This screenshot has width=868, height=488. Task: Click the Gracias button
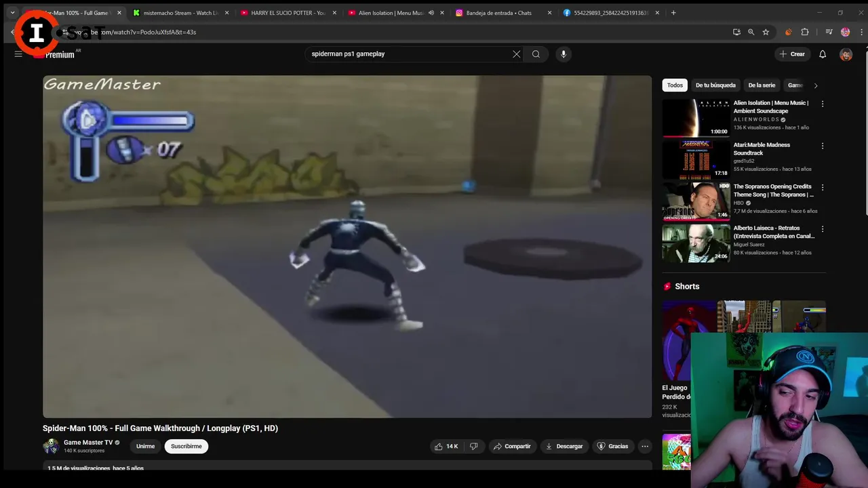613,447
